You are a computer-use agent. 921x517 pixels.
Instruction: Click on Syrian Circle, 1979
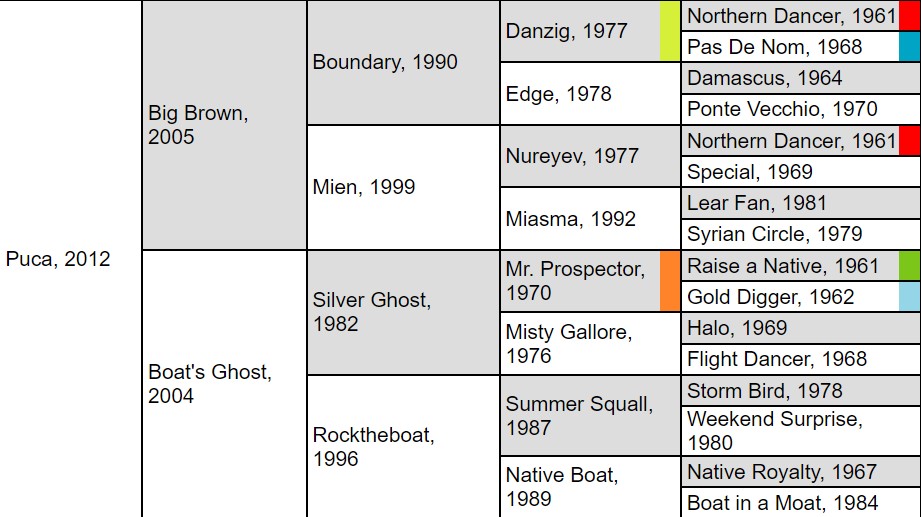pos(801,234)
